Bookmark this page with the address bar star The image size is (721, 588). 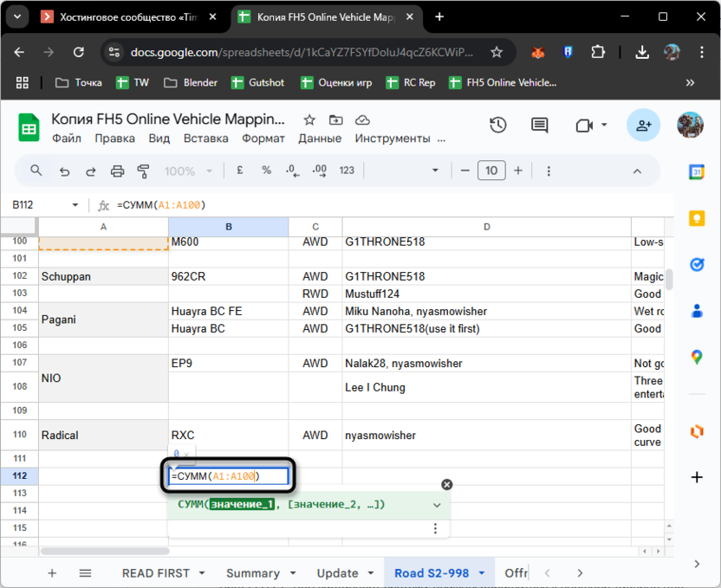click(x=497, y=52)
